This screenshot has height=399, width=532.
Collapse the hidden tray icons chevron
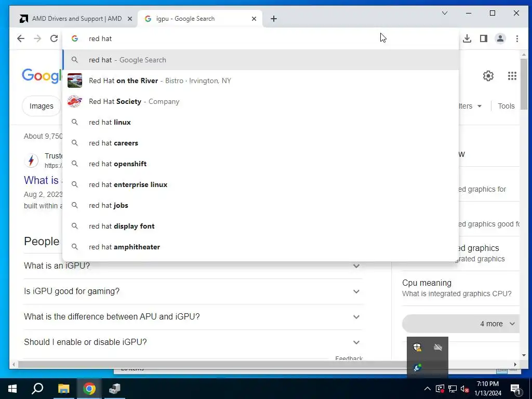pos(428,389)
